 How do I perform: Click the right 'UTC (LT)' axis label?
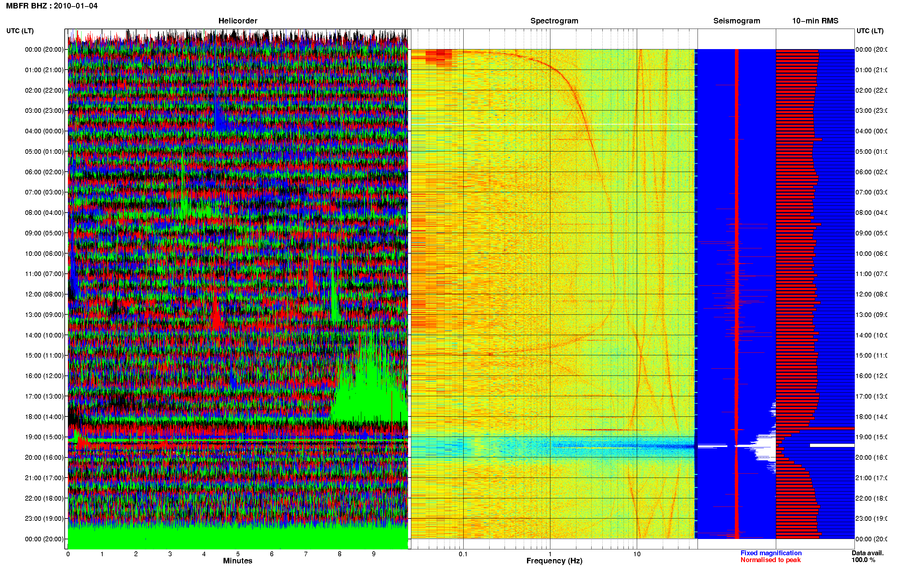(870, 31)
